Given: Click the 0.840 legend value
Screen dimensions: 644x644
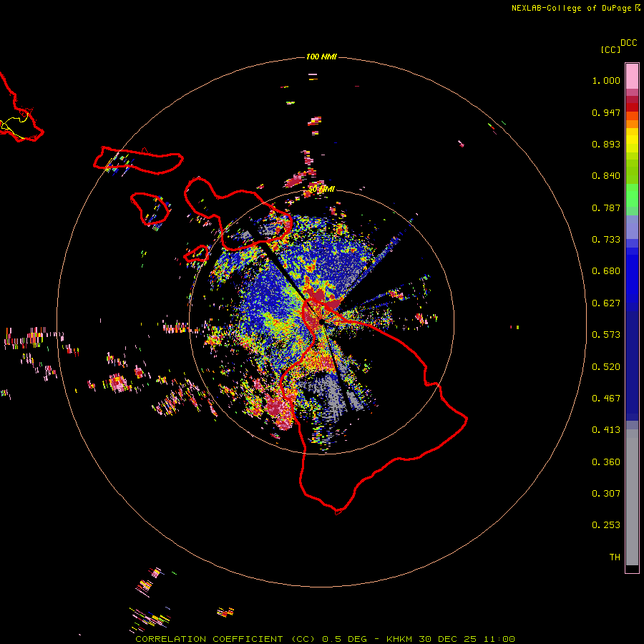Looking at the screenshot, I should [606, 176].
